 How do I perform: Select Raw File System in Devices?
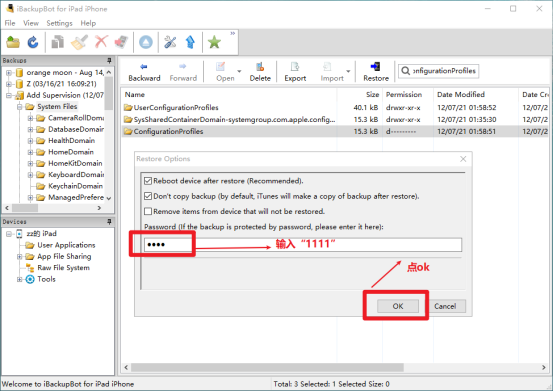tap(63, 268)
